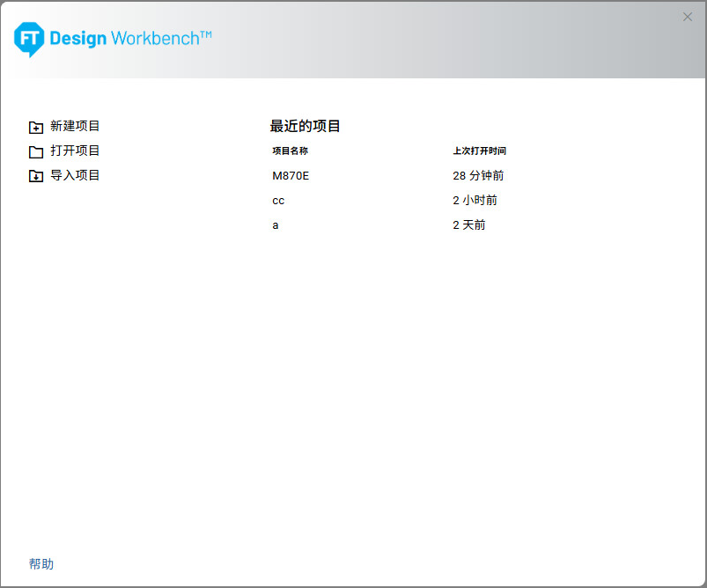Select the 28 分钟前 timestamp
Viewport: 707px width, 588px height.
pos(478,176)
